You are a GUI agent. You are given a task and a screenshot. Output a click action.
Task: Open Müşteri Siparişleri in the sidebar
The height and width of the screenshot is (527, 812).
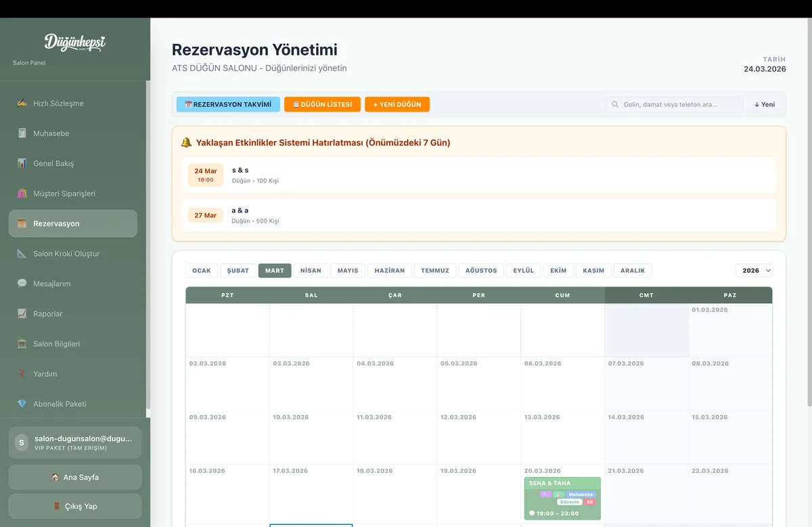coord(73,193)
